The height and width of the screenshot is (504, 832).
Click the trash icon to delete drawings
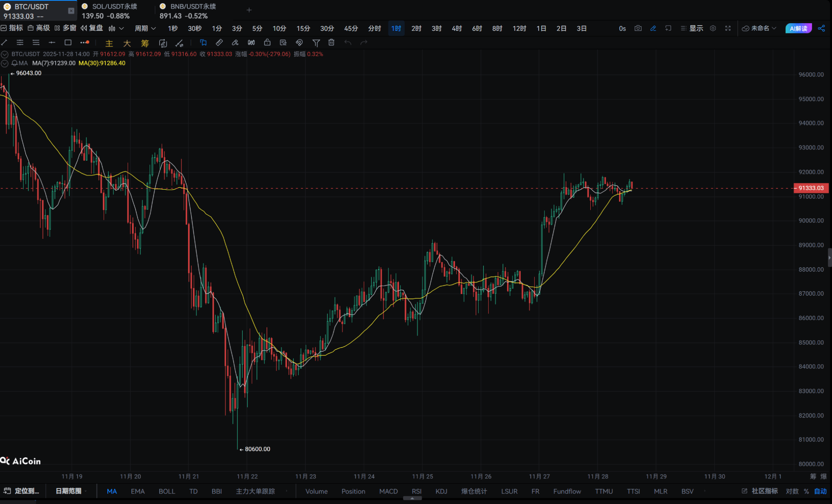(331, 43)
